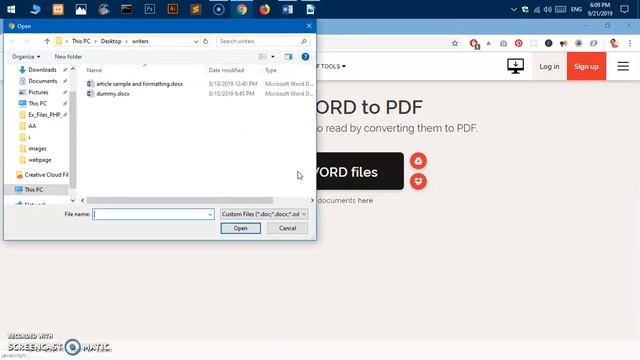Expand the File name history dropdown

coord(210,214)
